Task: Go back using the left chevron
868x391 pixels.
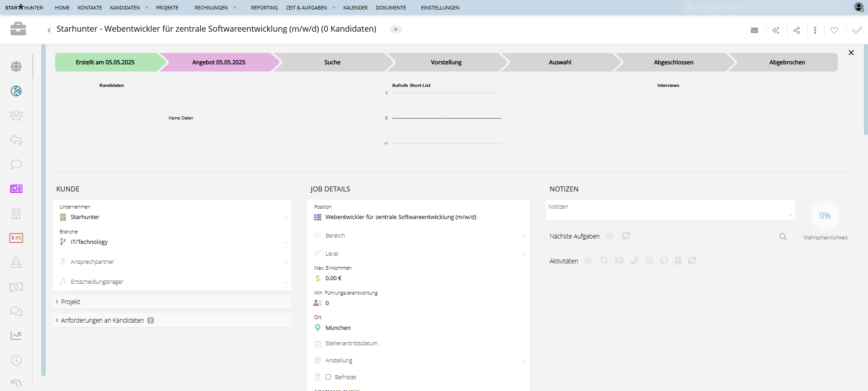Action: coord(49,30)
